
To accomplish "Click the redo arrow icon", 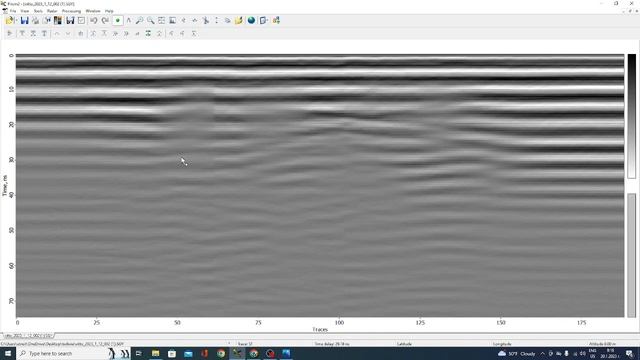I will (105, 20).
